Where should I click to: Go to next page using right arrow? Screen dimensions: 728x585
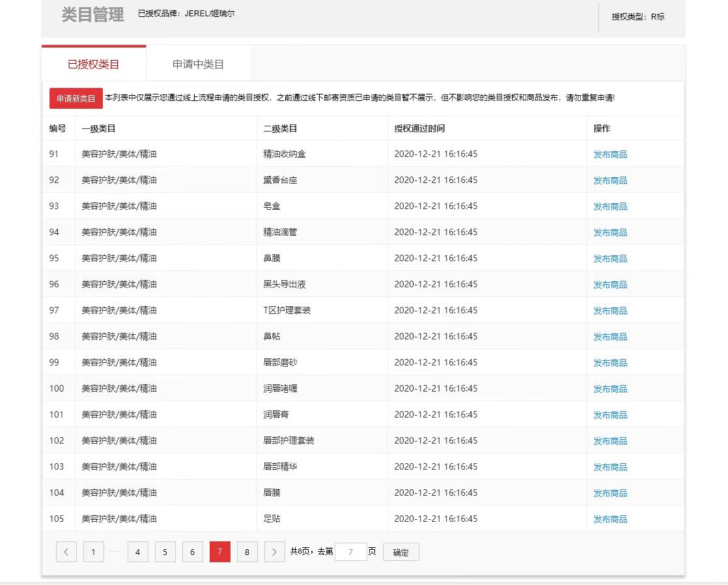tap(275, 552)
